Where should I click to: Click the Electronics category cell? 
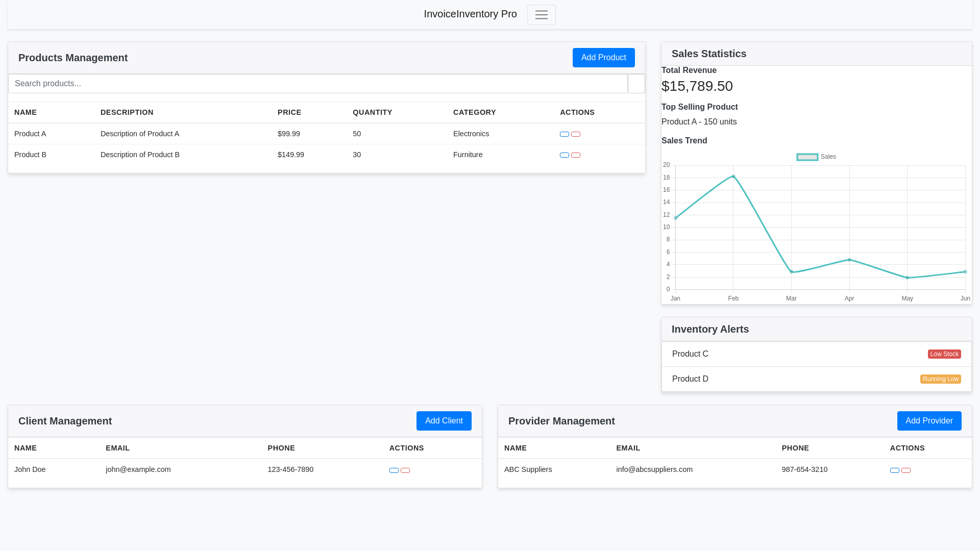(x=471, y=134)
